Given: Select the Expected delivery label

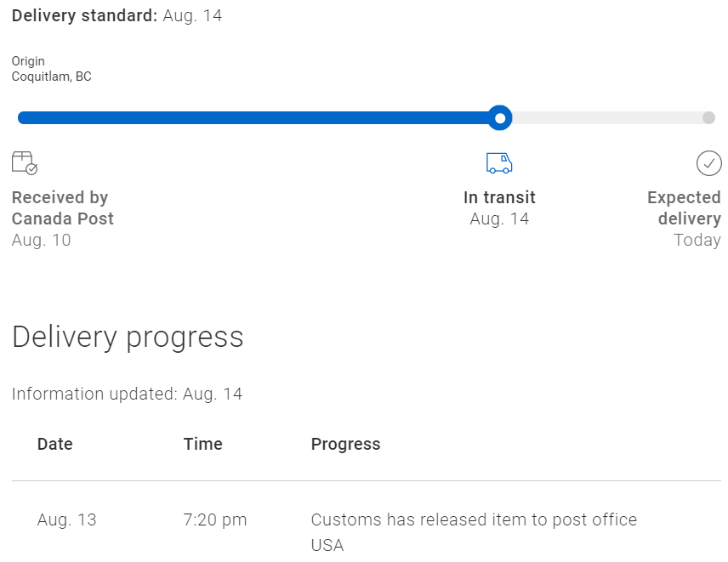Looking at the screenshot, I should tap(684, 208).
